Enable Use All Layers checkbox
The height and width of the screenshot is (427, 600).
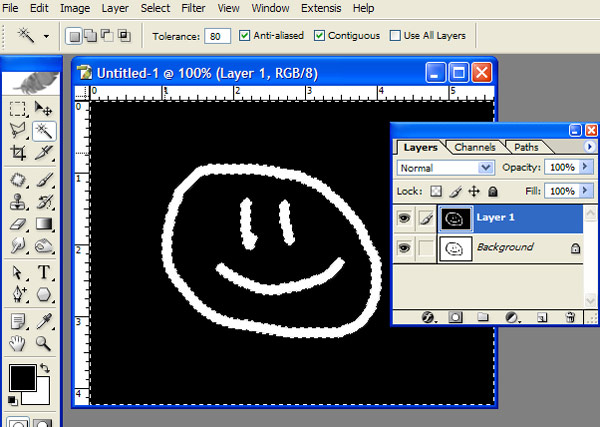click(x=395, y=36)
